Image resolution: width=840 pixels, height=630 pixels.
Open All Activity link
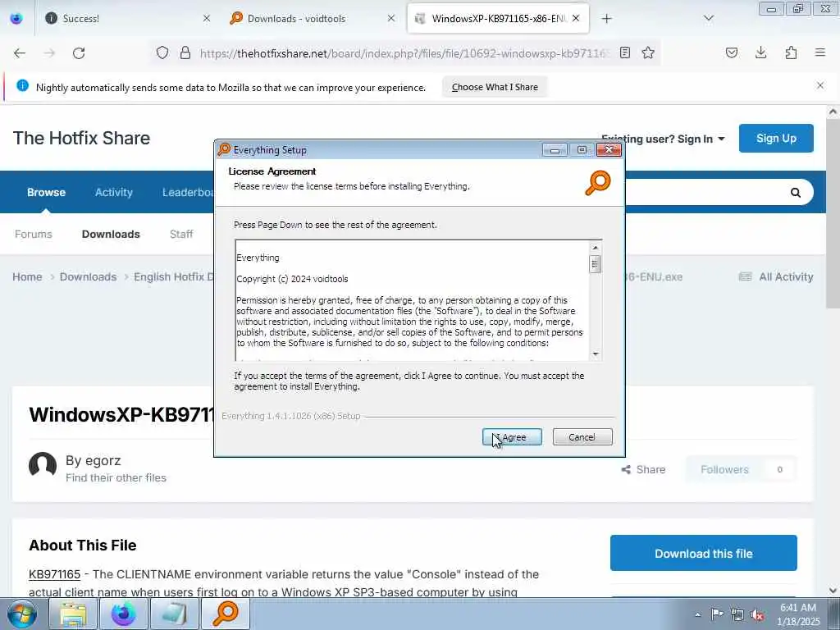click(x=776, y=277)
